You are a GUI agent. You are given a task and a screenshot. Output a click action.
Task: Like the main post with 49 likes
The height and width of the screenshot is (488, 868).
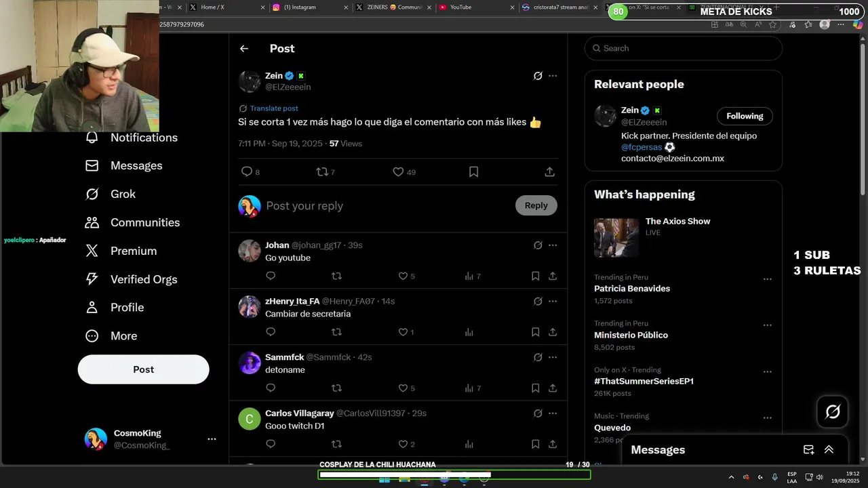click(x=399, y=172)
